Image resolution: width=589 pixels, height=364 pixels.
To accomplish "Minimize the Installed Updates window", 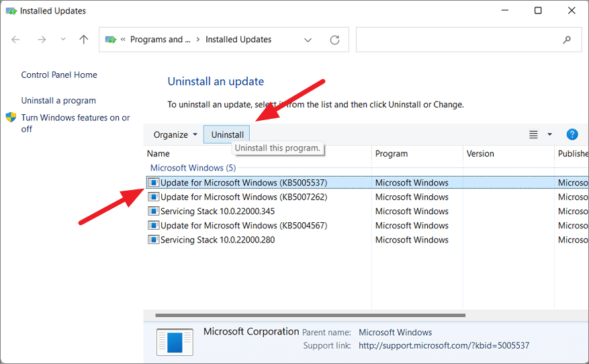I will coord(505,11).
